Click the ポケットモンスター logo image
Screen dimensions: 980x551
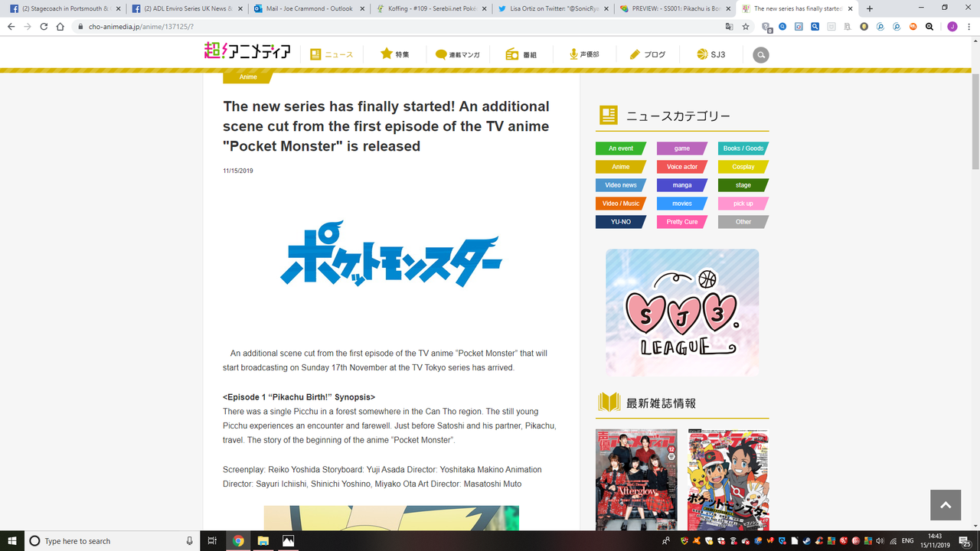pos(391,253)
